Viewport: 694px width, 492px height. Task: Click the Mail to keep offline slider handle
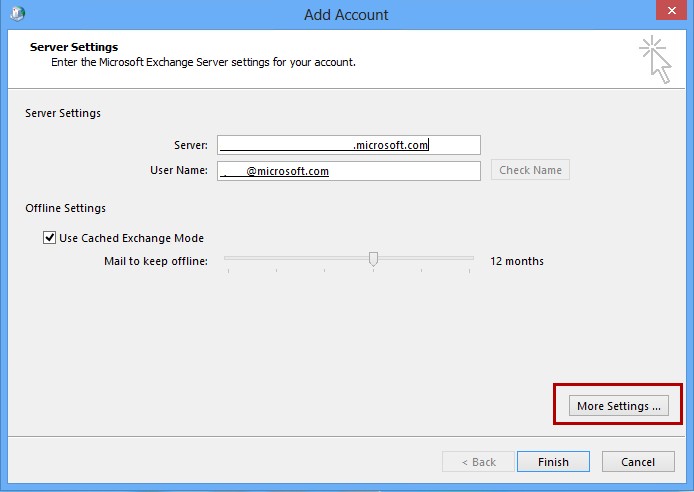(x=373, y=259)
